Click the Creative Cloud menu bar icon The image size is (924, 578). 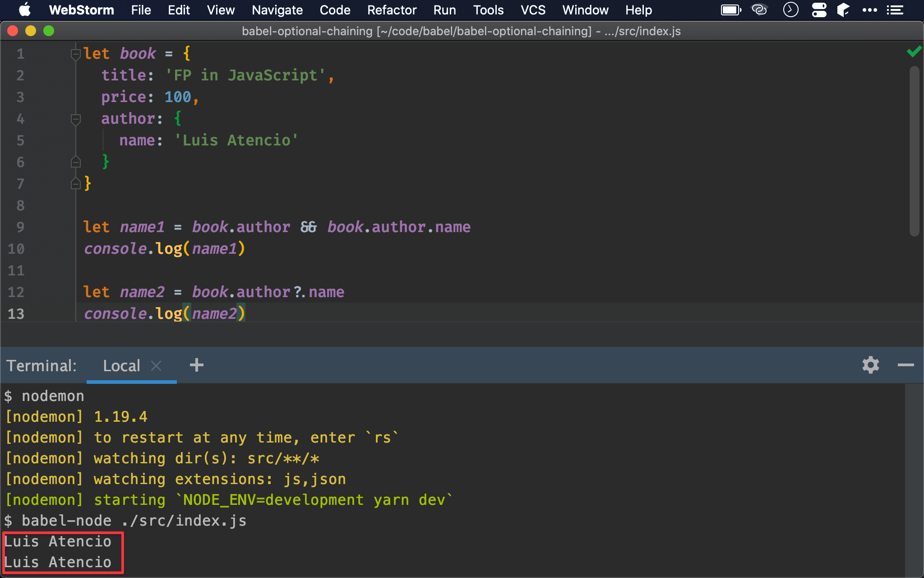(x=759, y=10)
